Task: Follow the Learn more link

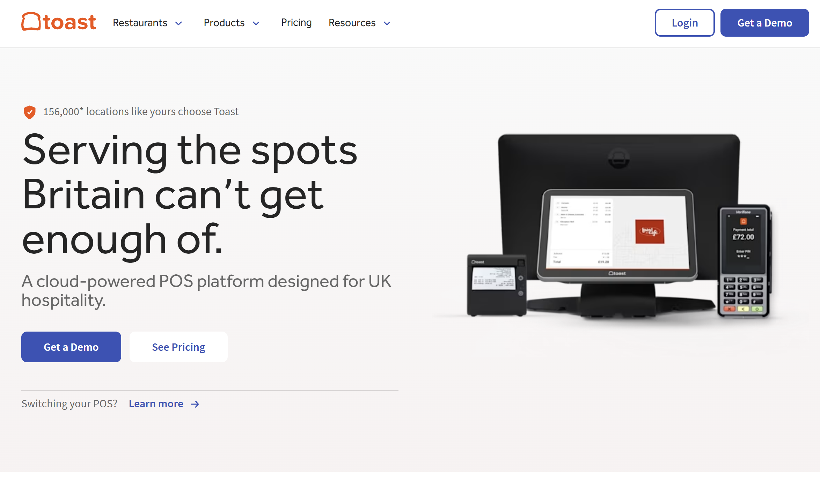Action: 156,404
